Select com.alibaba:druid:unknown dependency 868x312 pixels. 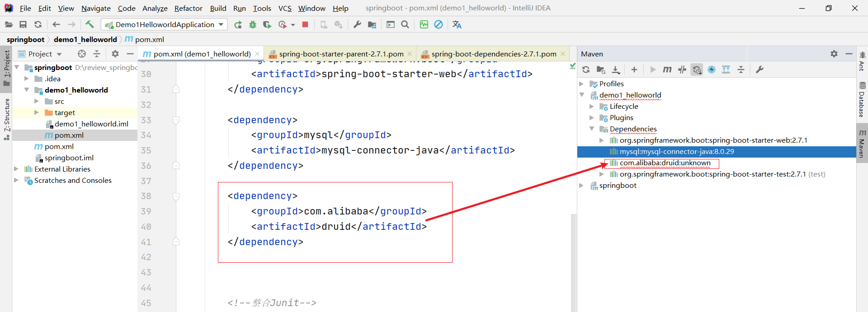click(x=665, y=163)
